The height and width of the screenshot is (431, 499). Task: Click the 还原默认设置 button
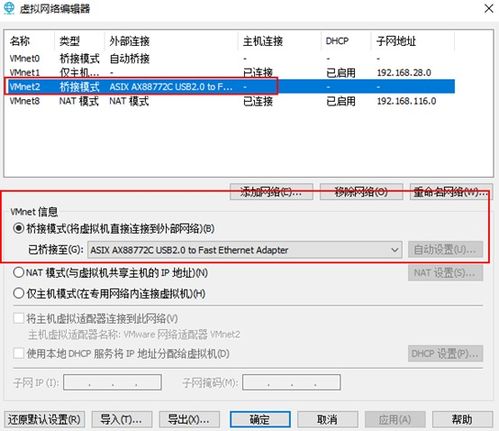pos(44,419)
